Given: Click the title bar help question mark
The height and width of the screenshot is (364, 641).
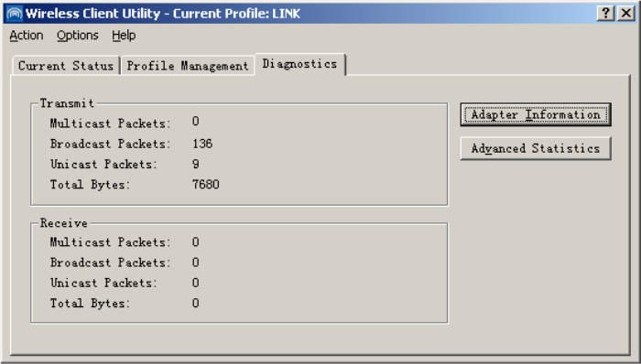Looking at the screenshot, I should 606,14.
